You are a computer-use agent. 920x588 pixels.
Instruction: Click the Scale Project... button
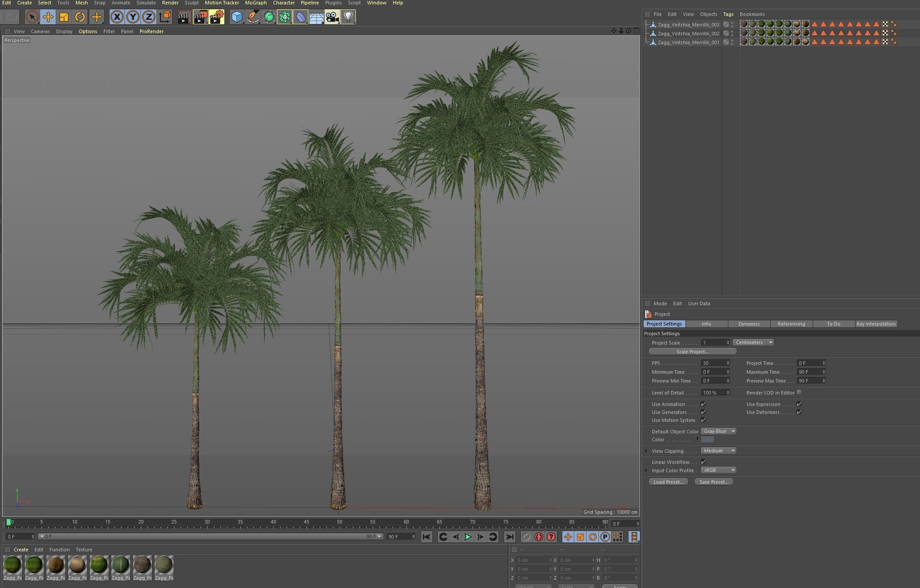[x=693, y=352]
